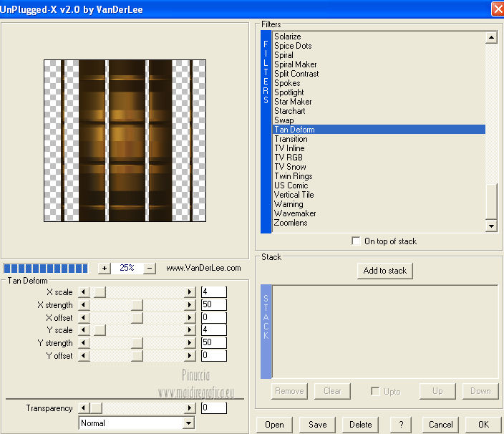The image size is (504, 434).
Task: Click the Open button
Action: coord(274,425)
